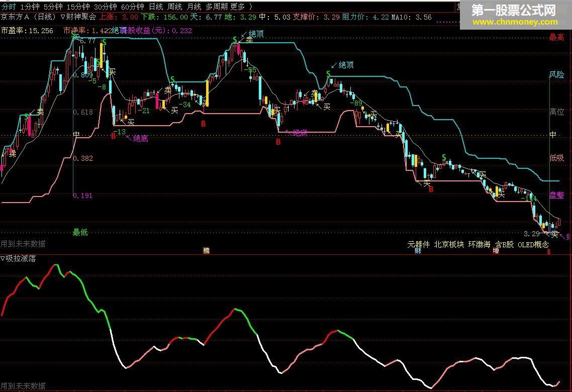Click the 支撑价: 3.29 readout

pyautogui.click(x=316, y=17)
